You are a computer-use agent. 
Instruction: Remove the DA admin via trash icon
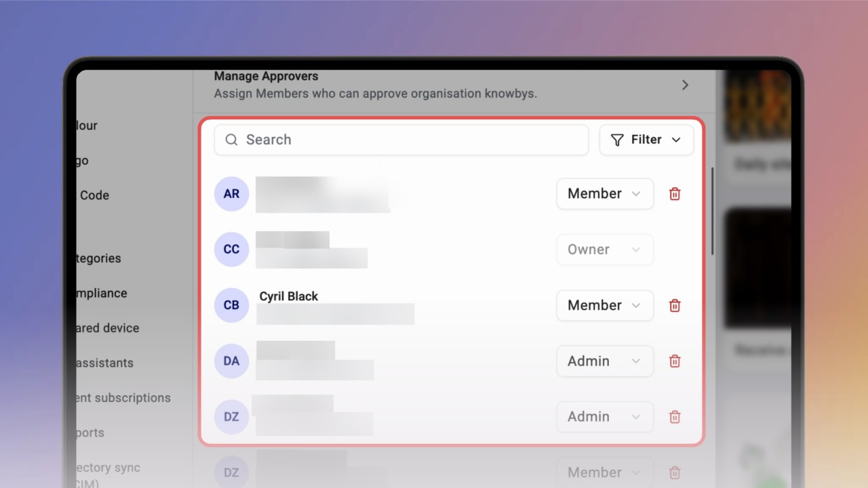[x=675, y=361]
